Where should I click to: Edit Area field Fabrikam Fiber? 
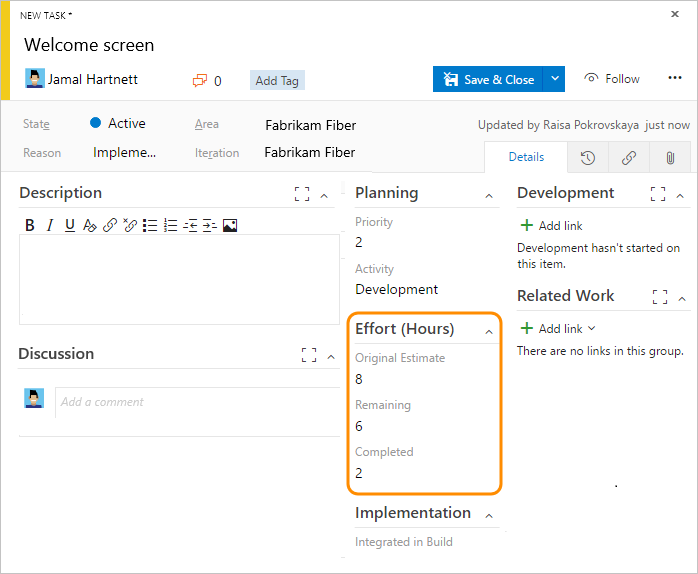(311, 126)
